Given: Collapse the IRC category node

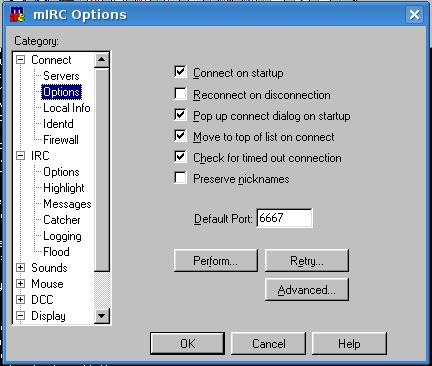Looking at the screenshot, I should coord(21,156).
